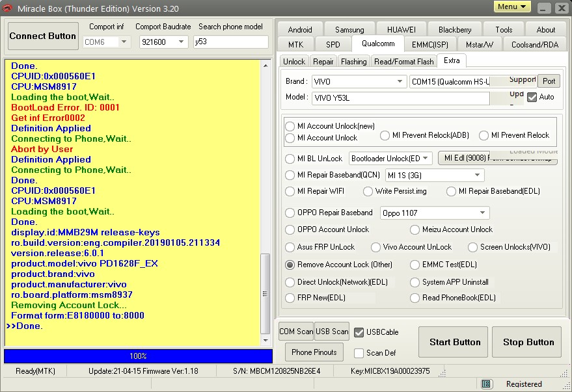The width and height of the screenshot is (572, 392).
Task: Select Screen Unlocks(VIVO) option
Action: [x=473, y=247]
